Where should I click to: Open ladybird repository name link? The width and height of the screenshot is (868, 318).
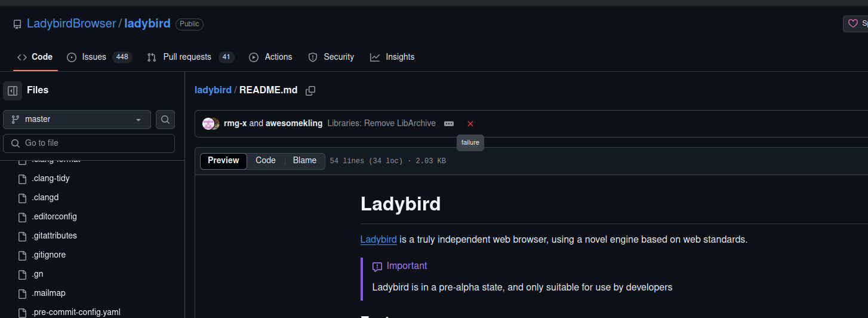[147, 24]
